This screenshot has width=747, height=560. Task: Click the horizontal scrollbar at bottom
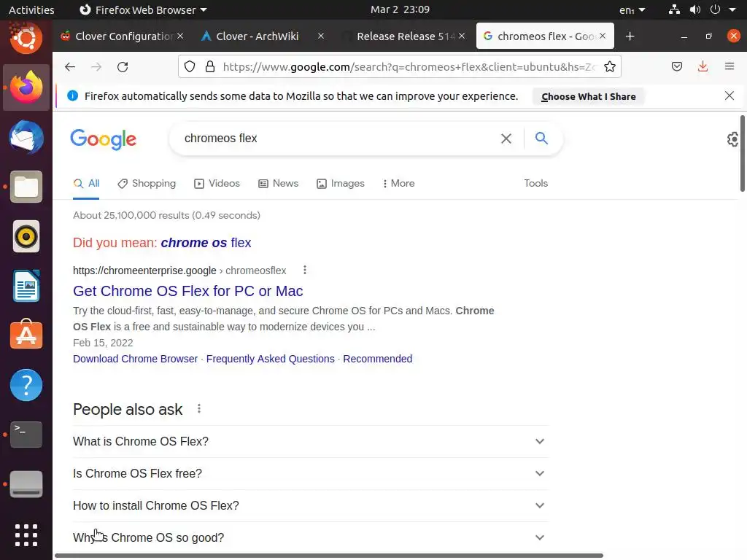pyautogui.click(x=329, y=555)
